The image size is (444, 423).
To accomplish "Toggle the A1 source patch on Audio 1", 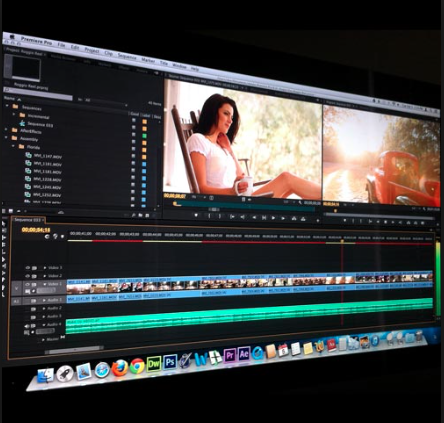I will click(16, 301).
